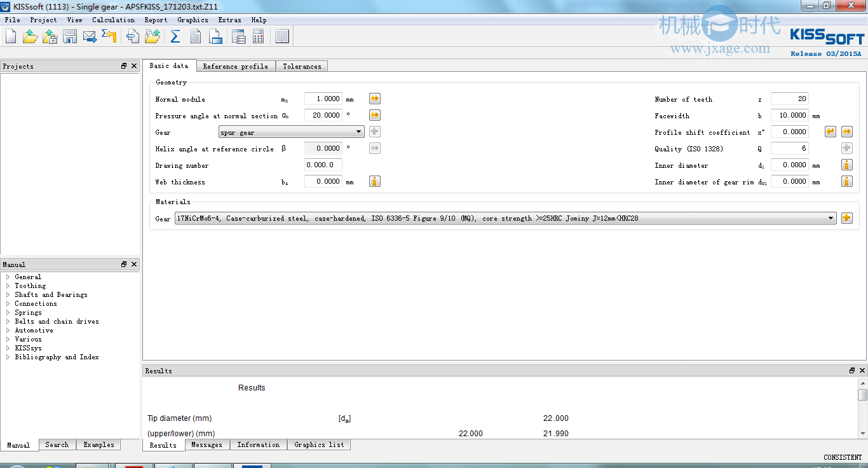868x468 pixels.
Task: Expand the Various manual topic
Action: click(8, 339)
